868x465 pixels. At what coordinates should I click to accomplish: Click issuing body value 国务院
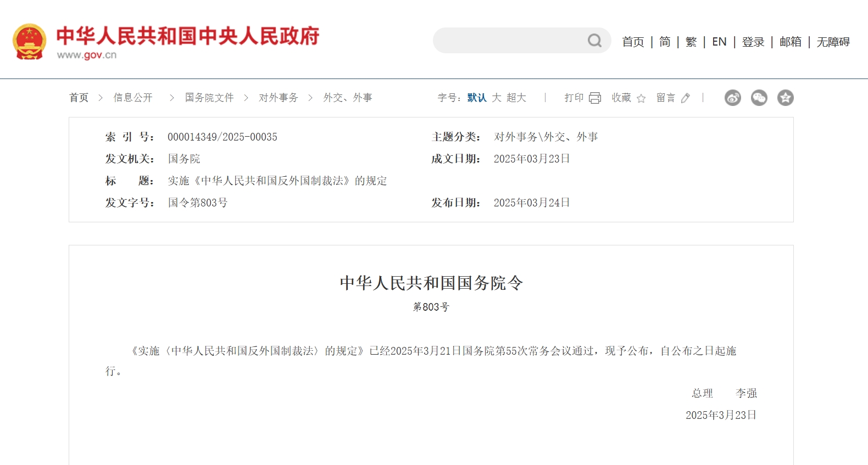coord(184,159)
